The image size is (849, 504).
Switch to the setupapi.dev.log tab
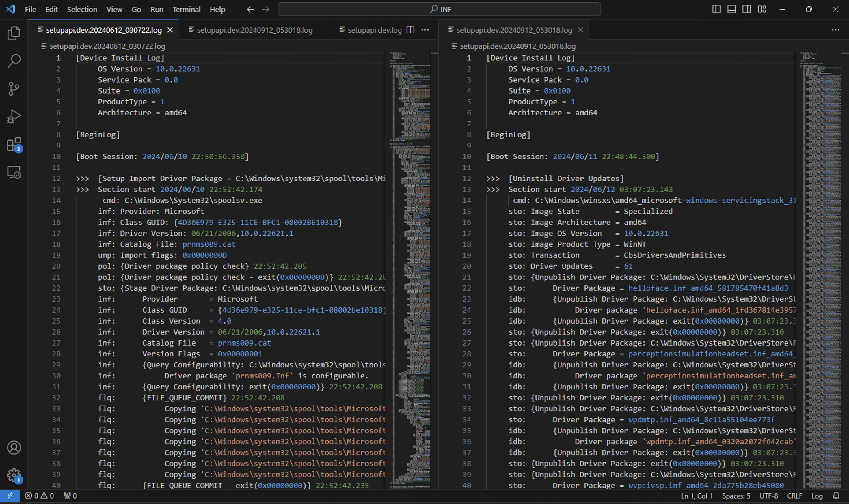pyautogui.click(x=374, y=30)
